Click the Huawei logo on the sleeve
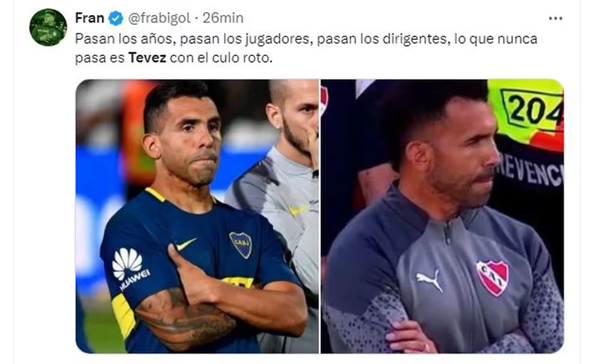The height and width of the screenshot is (364, 596). click(130, 268)
